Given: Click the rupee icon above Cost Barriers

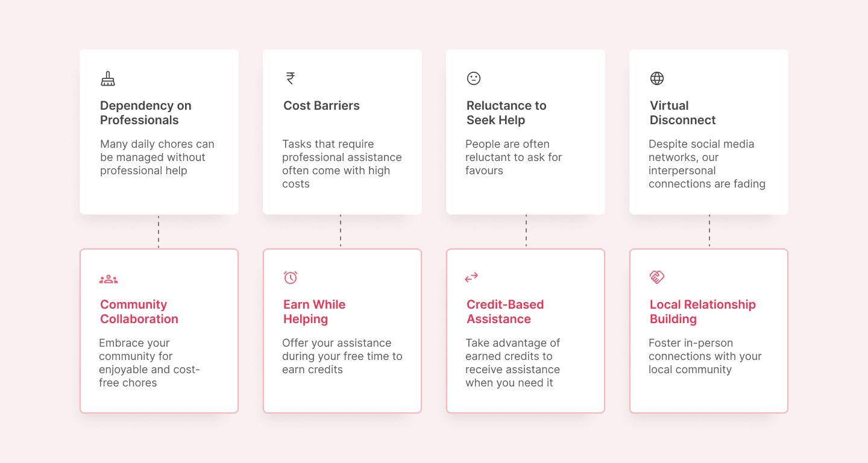Looking at the screenshot, I should point(291,78).
